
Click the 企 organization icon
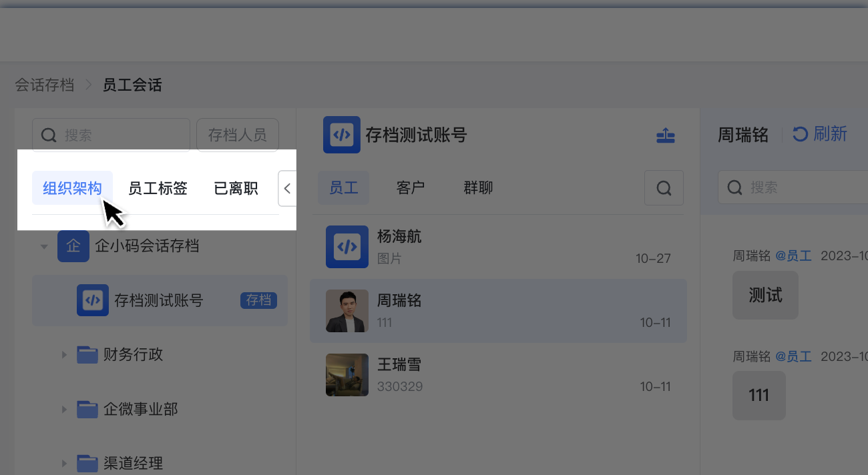click(x=73, y=246)
